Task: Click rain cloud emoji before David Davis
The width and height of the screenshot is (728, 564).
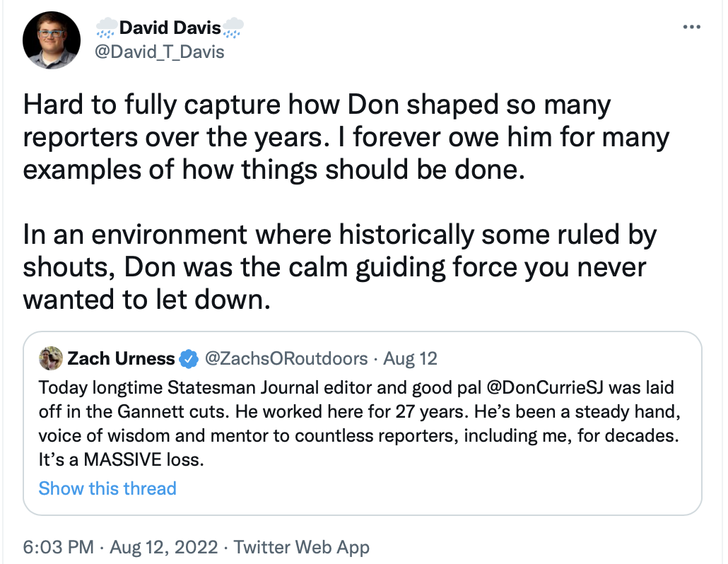Action: 106,29
